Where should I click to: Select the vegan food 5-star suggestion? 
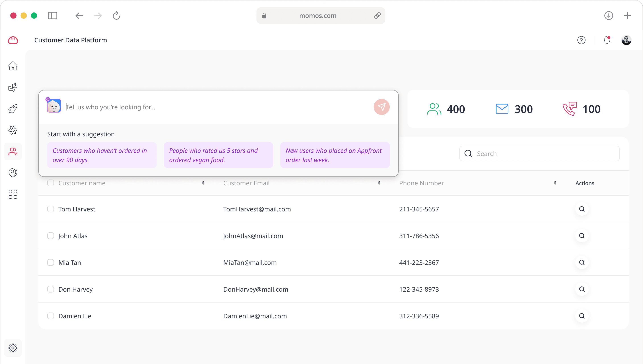218,155
